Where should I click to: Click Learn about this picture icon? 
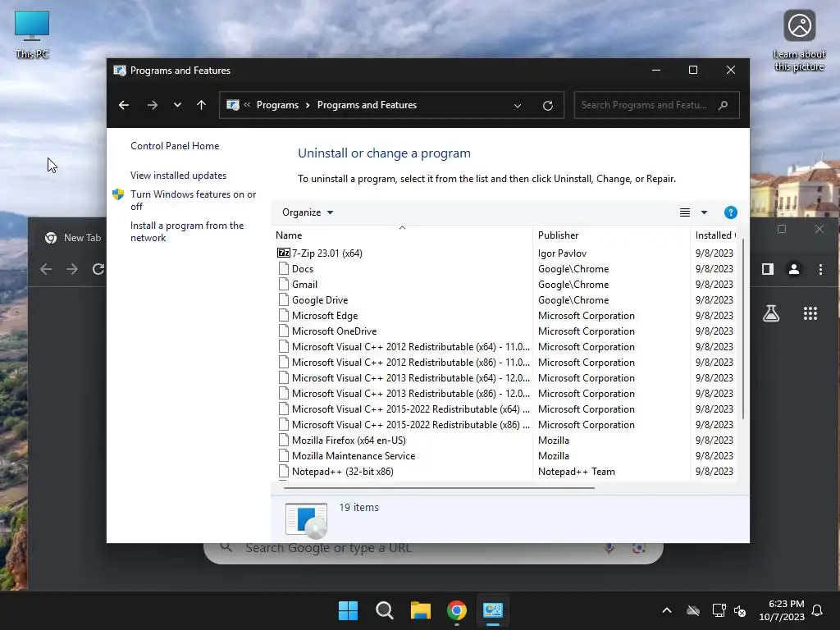(x=799, y=40)
